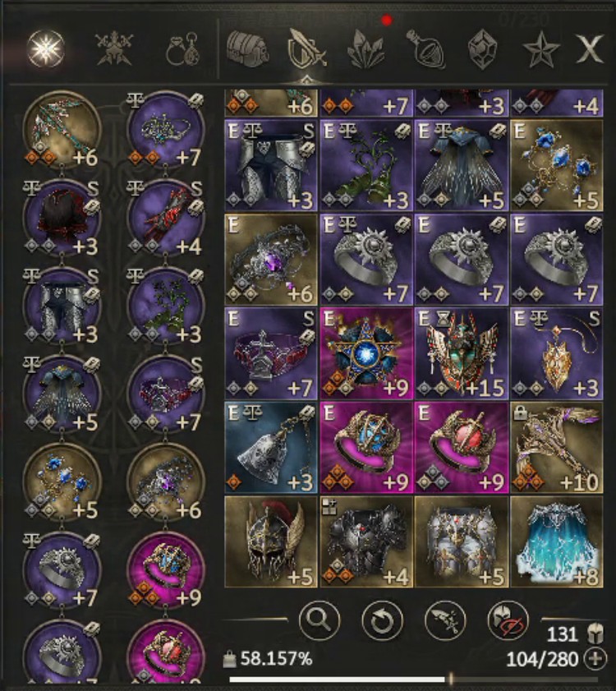Expand inventory slots with plus button
The image size is (616, 691).
(595, 659)
